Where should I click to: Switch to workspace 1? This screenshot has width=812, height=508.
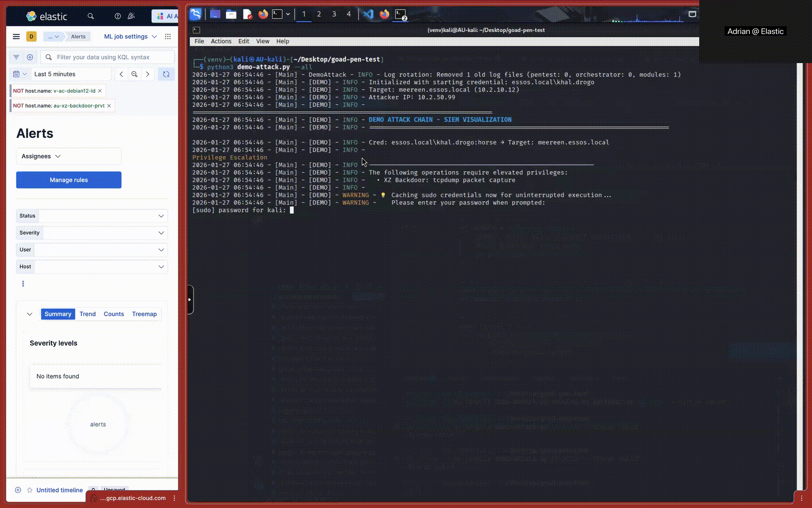pos(304,14)
